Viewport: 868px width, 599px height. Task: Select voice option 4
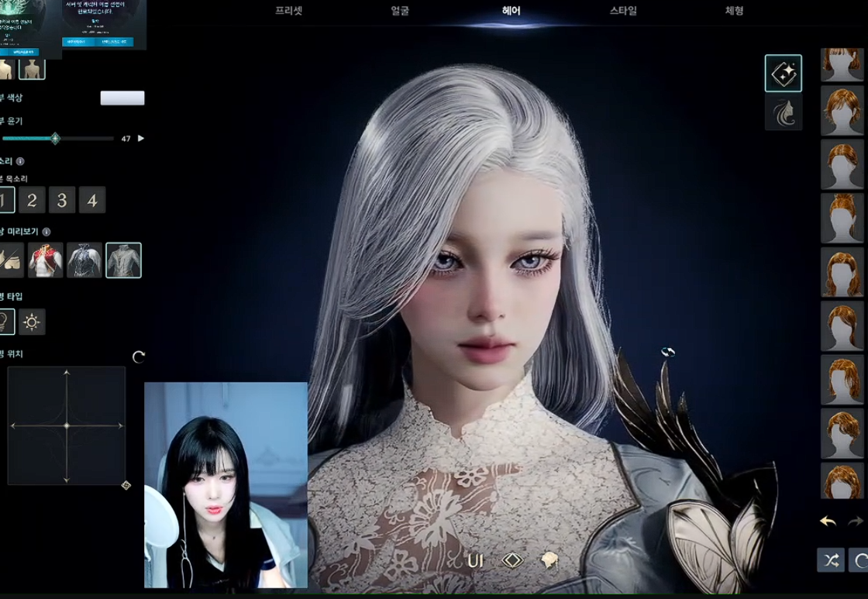click(x=91, y=201)
